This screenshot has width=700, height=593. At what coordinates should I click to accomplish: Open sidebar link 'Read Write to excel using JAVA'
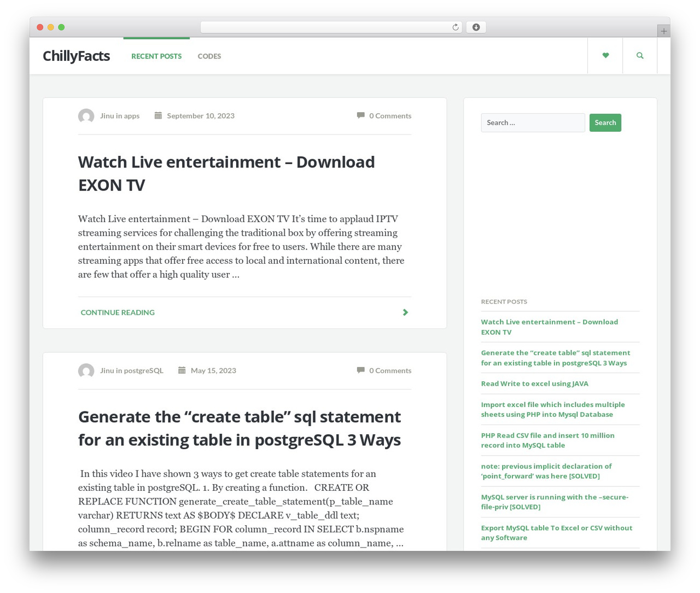(535, 383)
